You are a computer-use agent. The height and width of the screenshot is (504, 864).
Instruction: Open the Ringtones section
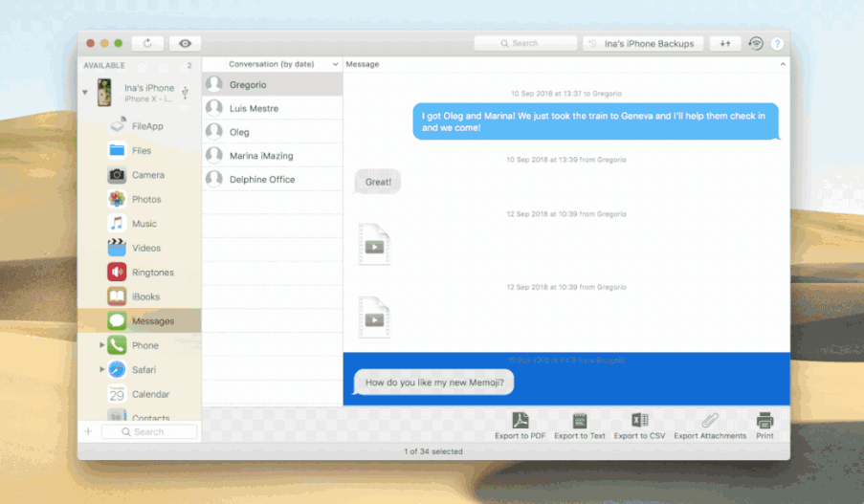pyautogui.click(x=152, y=273)
